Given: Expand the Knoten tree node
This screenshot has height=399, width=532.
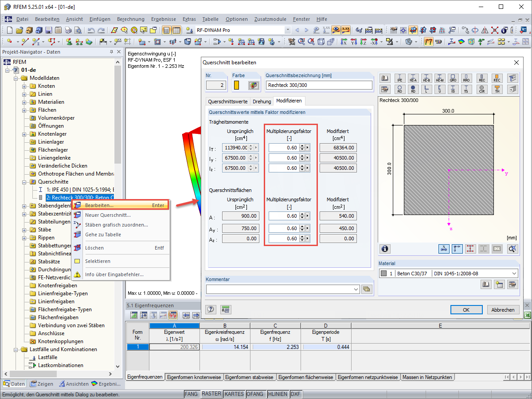Looking at the screenshot, I should [24, 86].
